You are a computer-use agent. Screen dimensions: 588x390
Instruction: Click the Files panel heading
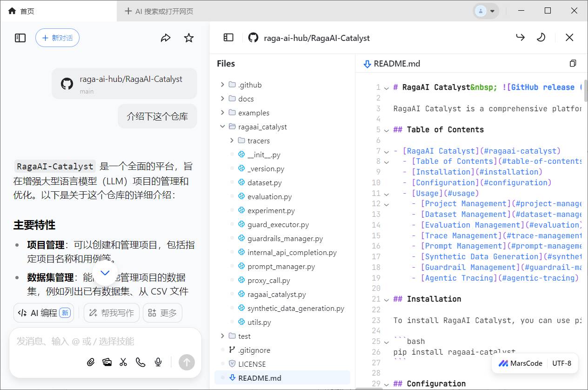pyautogui.click(x=226, y=64)
